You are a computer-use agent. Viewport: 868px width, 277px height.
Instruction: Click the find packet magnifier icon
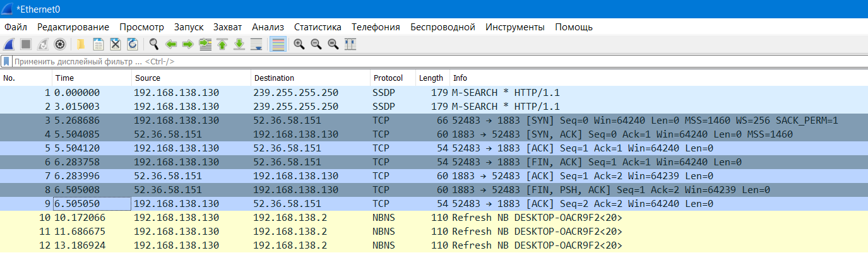coord(153,44)
